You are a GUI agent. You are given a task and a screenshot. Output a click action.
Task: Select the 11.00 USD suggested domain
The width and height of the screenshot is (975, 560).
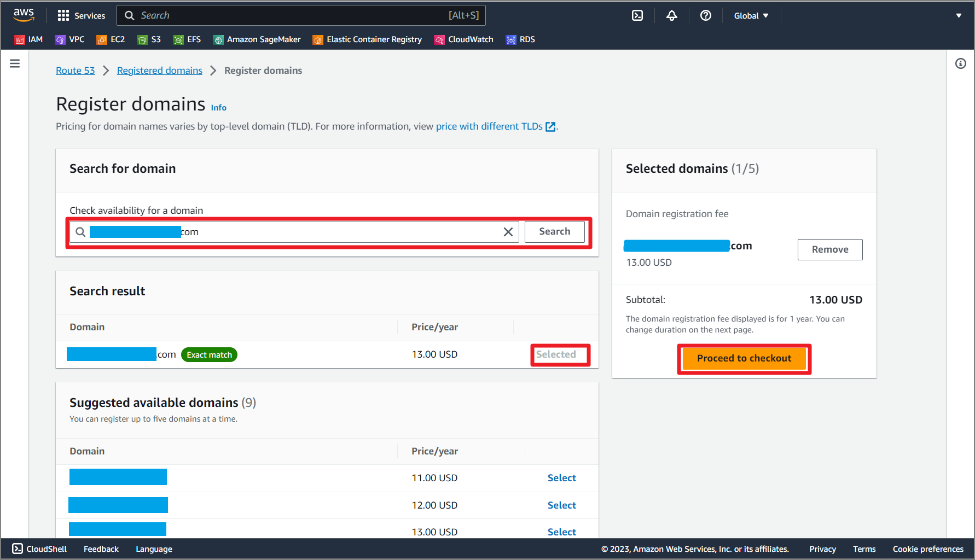[x=562, y=478]
